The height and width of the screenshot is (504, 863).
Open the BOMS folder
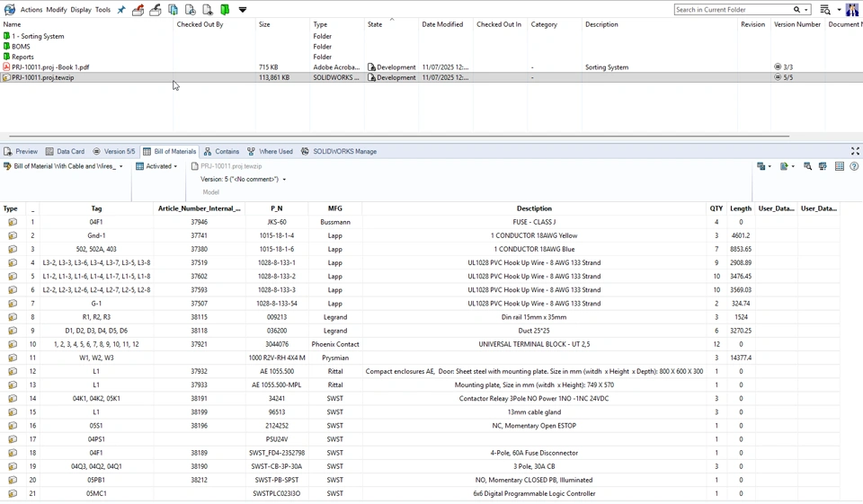pos(21,47)
